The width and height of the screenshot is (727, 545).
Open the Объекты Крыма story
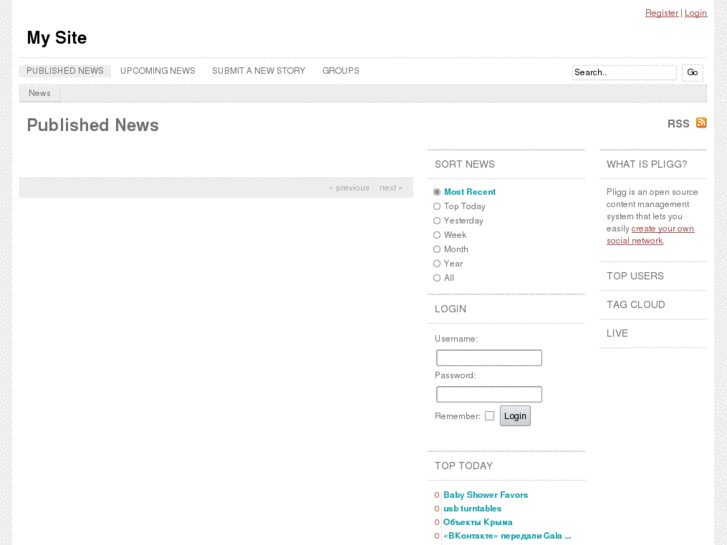(x=478, y=522)
